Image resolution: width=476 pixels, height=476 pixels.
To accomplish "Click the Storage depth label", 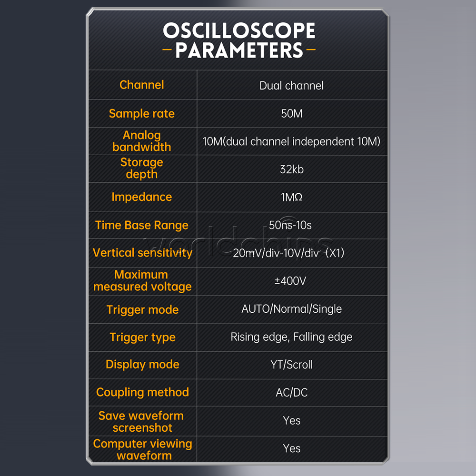I will pos(142,169).
